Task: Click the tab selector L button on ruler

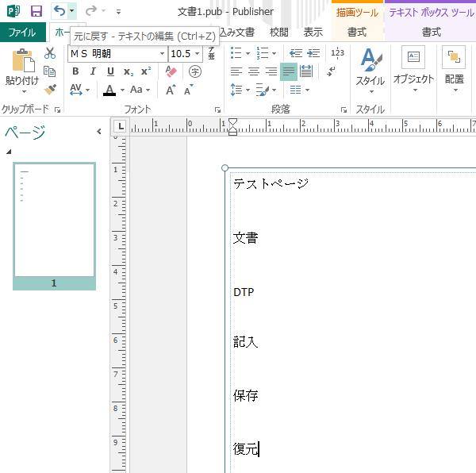Action: point(121,126)
